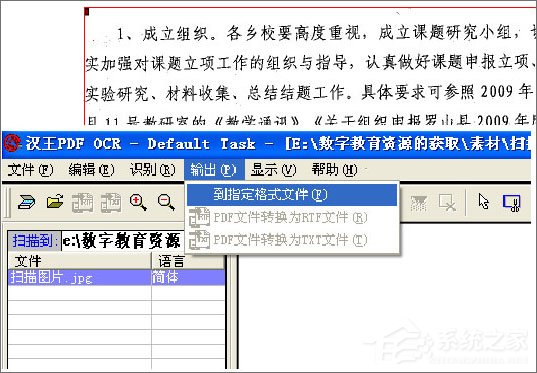Close the 输出(P) menu

tap(214, 170)
